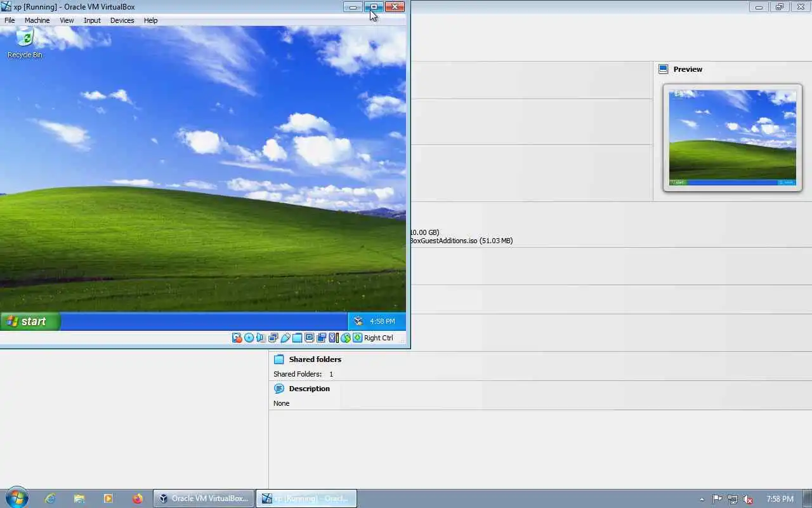Click the keyboard capture arrow indicator
This screenshot has height=508, width=812.
pyautogui.click(x=358, y=338)
